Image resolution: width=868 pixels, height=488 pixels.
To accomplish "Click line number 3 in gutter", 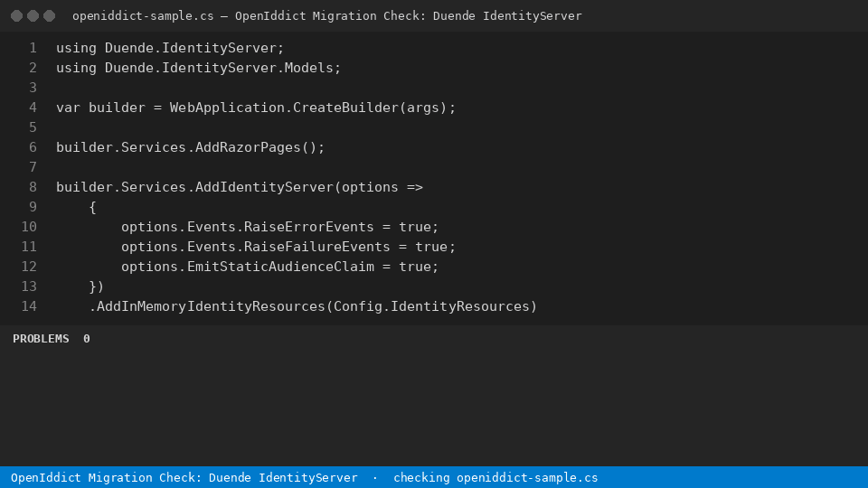I will [33, 88].
